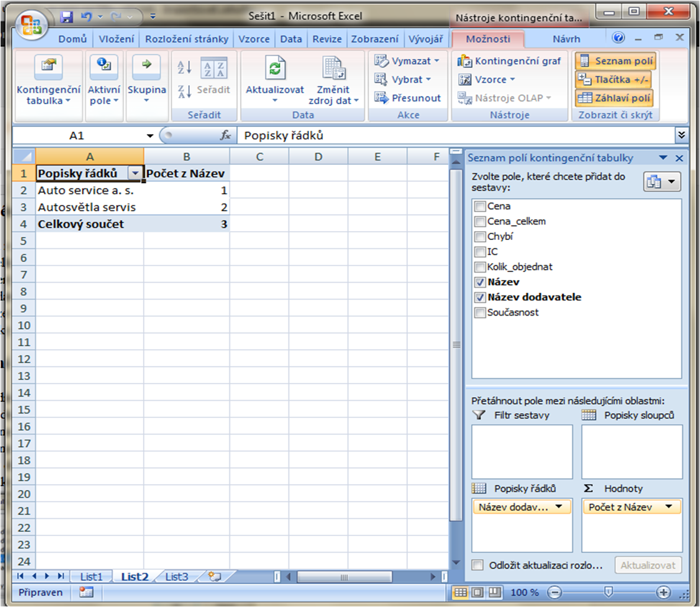The width and height of the screenshot is (700, 607).
Task: Toggle the Tlačítka +/- button
Action: coord(613,79)
